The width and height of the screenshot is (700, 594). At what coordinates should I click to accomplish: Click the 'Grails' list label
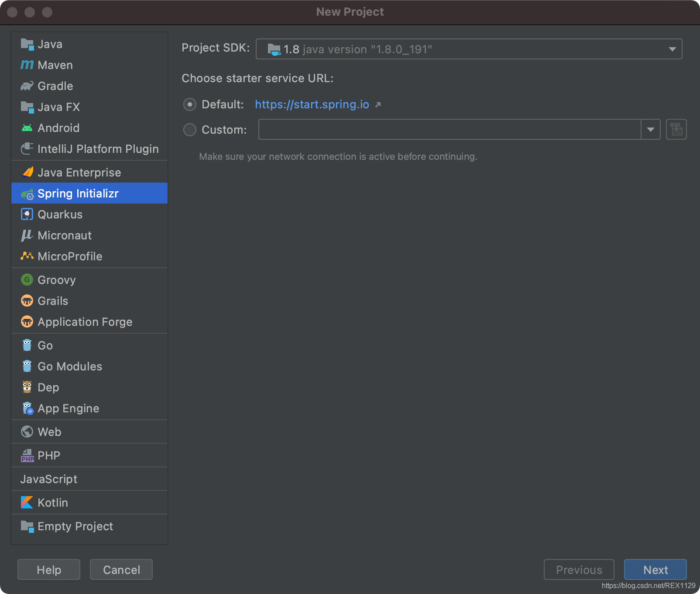pyautogui.click(x=53, y=300)
